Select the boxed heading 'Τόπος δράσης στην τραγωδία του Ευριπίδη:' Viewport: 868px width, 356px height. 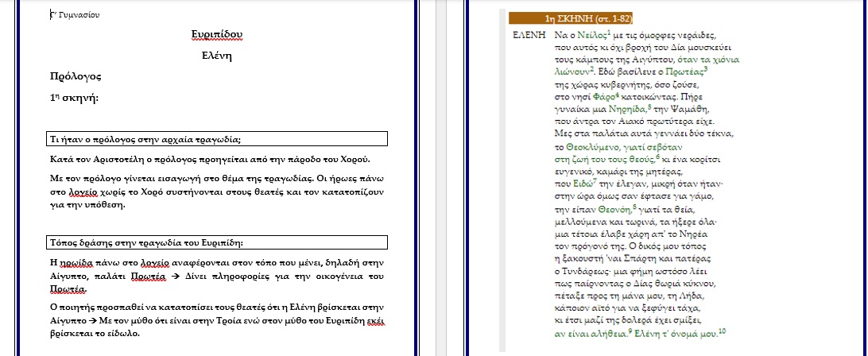(217, 242)
